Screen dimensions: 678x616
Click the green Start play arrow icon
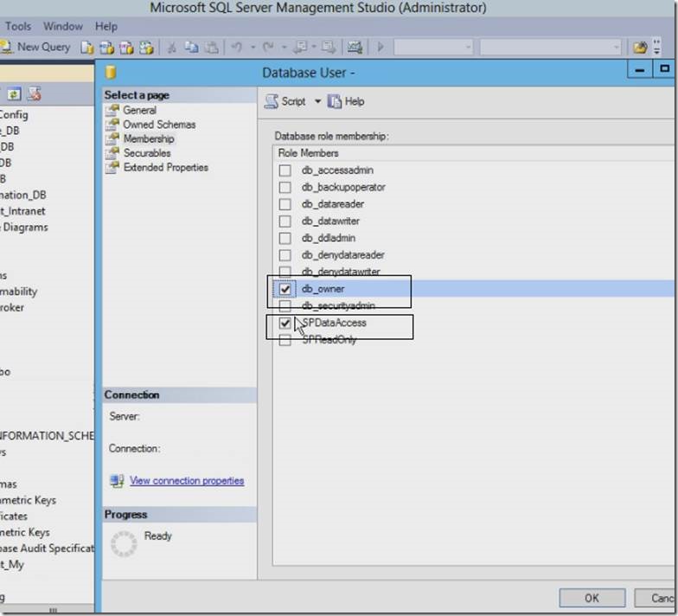tap(381, 47)
